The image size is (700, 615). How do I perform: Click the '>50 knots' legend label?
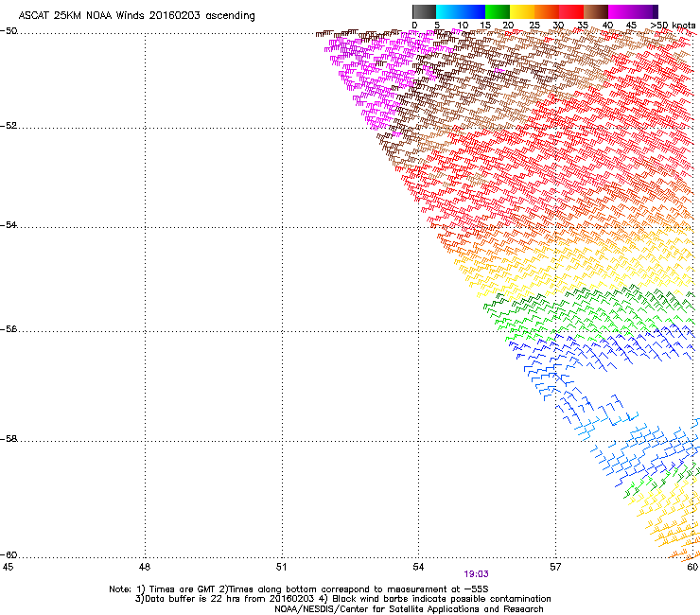tap(674, 26)
